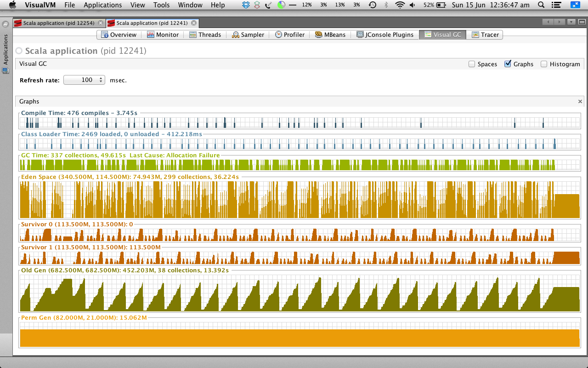Open the Apple menu
Viewport: 588px width, 368px height.
coord(12,5)
